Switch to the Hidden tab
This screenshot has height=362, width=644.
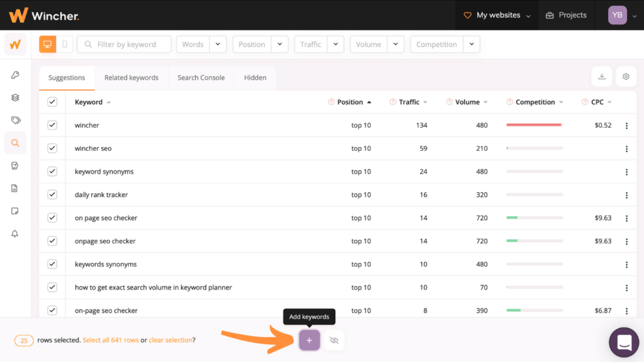pyautogui.click(x=255, y=77)
